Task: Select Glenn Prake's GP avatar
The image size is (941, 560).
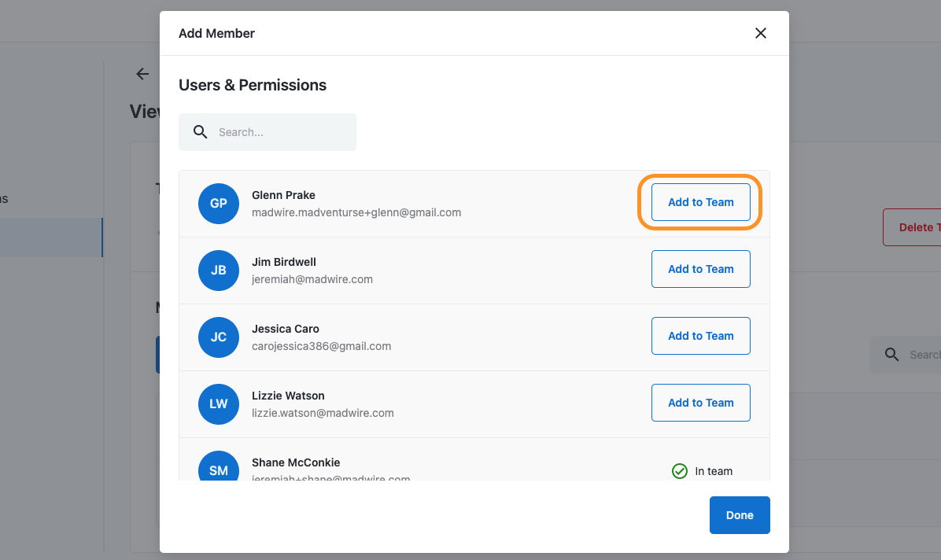Action: pyautogui.click(x=219, y=204)
